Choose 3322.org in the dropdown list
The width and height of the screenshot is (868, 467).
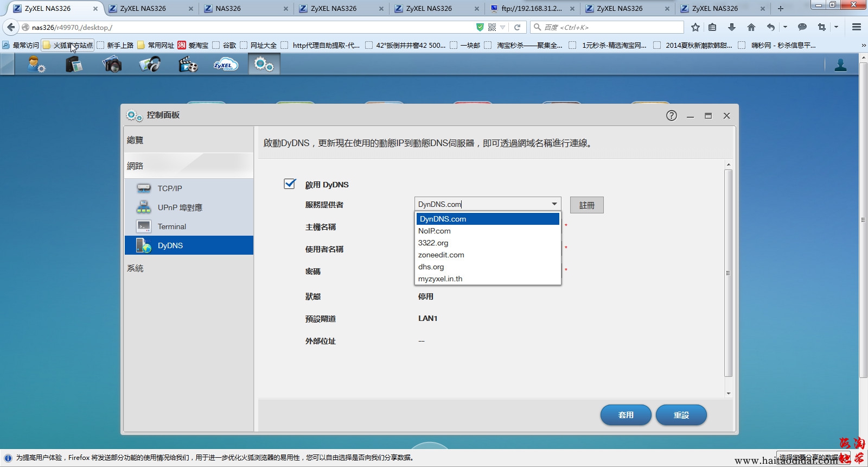(x=433, y=243)
